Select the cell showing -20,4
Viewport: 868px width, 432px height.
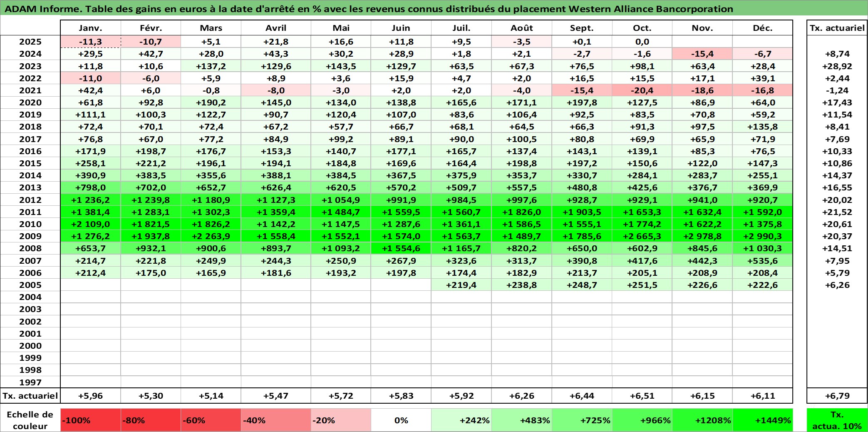[642, 90]
